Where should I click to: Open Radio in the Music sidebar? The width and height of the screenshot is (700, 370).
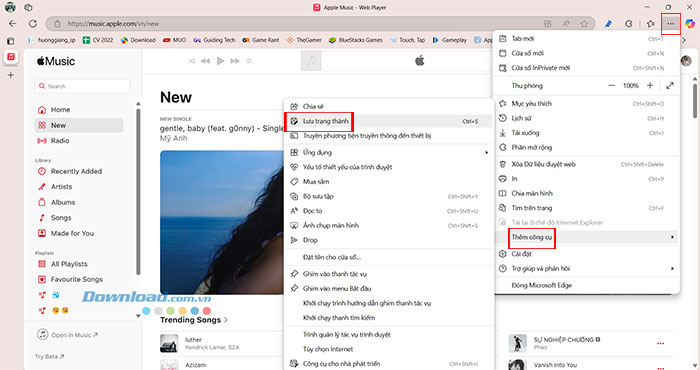79,141
